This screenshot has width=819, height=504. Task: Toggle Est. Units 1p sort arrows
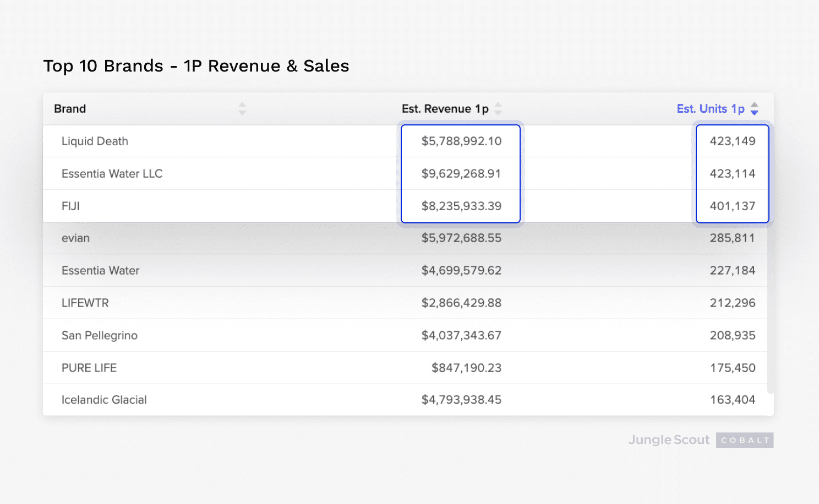coord(755,109)
